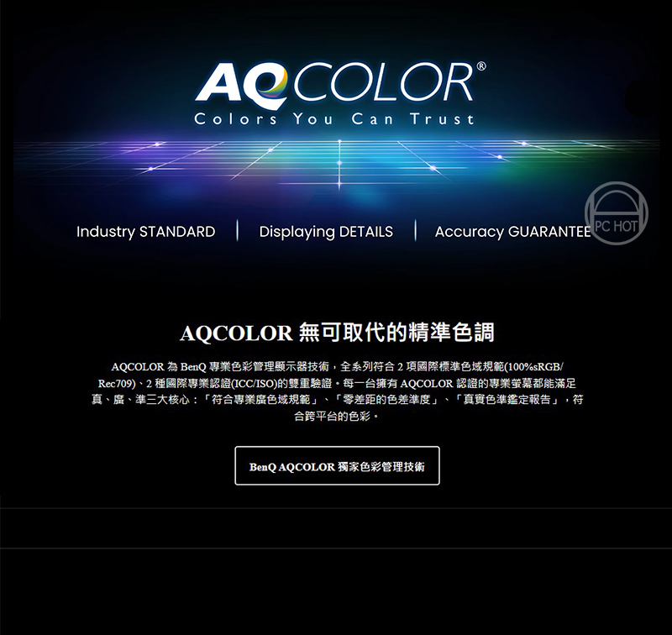Click the PC HOT watermark logo

617,213
